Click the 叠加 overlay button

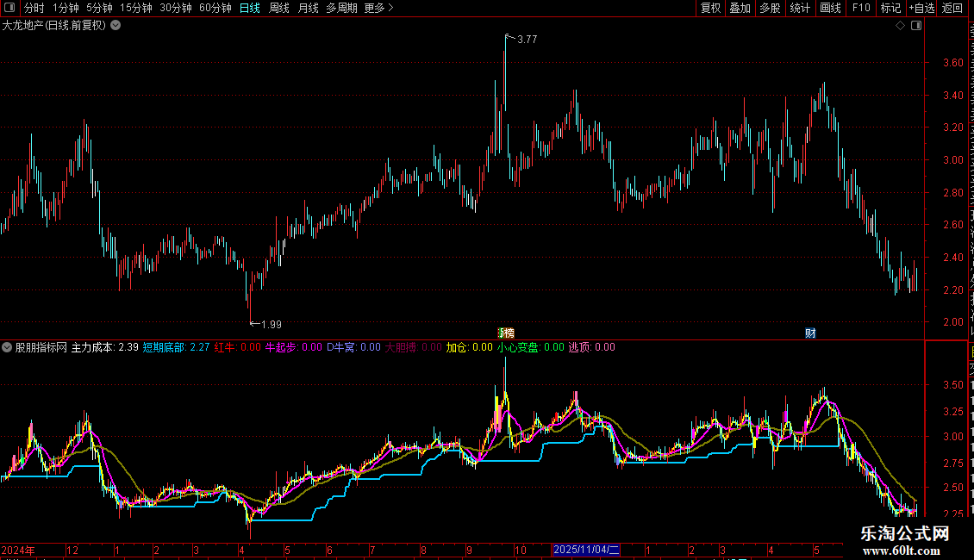[740, 8]
